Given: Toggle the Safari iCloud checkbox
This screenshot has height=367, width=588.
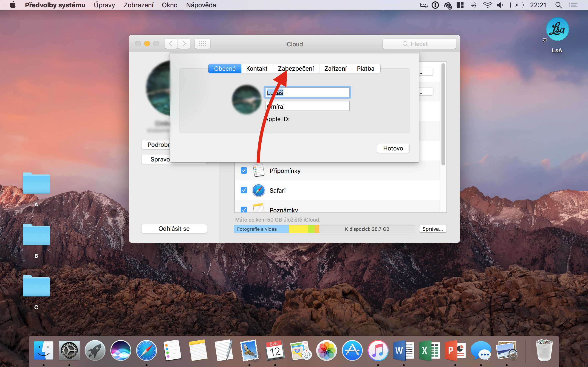Looking at the screenshot, I should coord(244,190).
